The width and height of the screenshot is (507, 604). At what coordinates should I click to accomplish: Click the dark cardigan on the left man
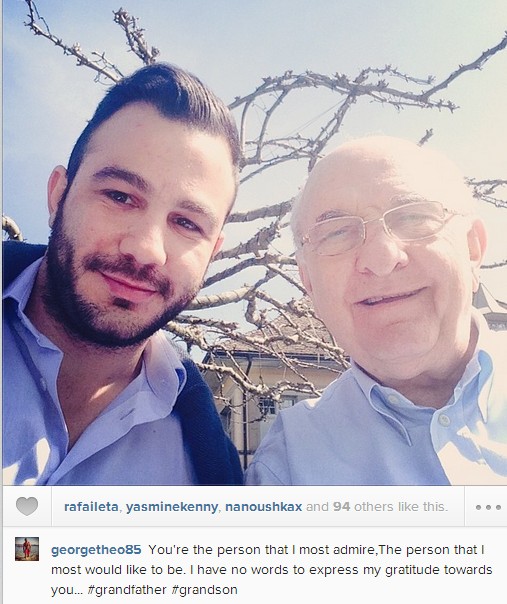pyautogui.click(x=208, y=428)
